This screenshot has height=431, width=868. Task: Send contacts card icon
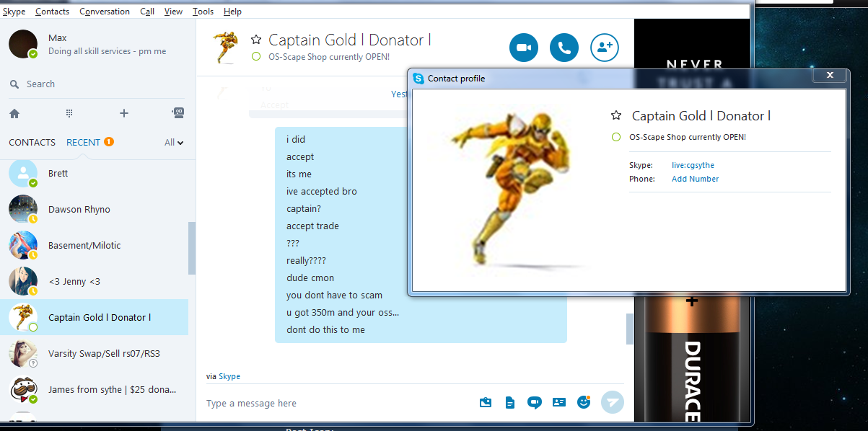[x=559, y=403]
